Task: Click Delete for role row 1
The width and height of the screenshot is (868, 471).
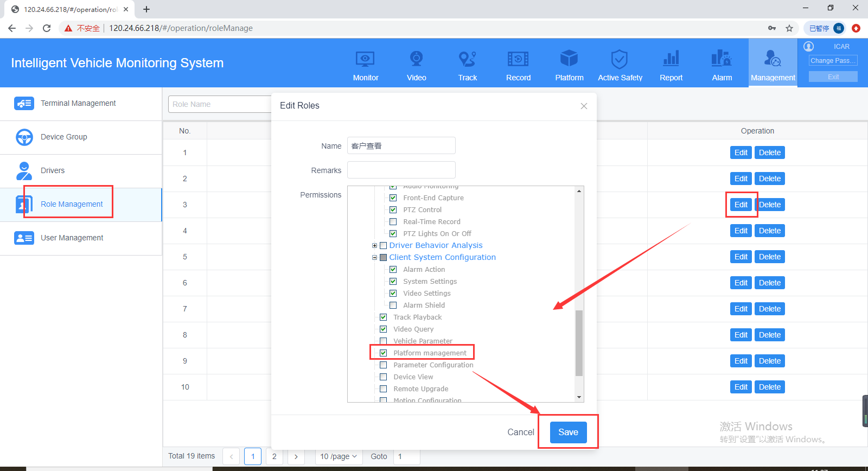Action: coord(770,152)
